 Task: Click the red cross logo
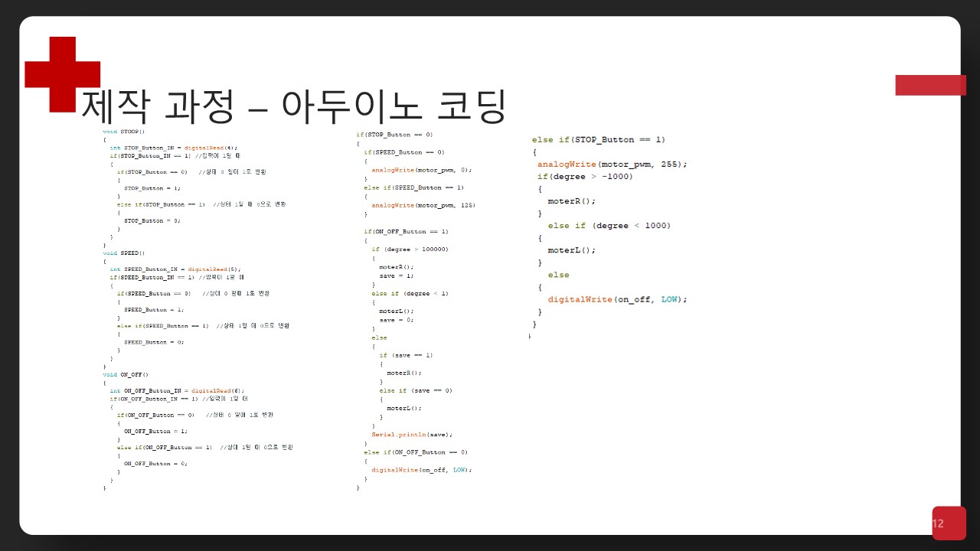coord(62,74)
